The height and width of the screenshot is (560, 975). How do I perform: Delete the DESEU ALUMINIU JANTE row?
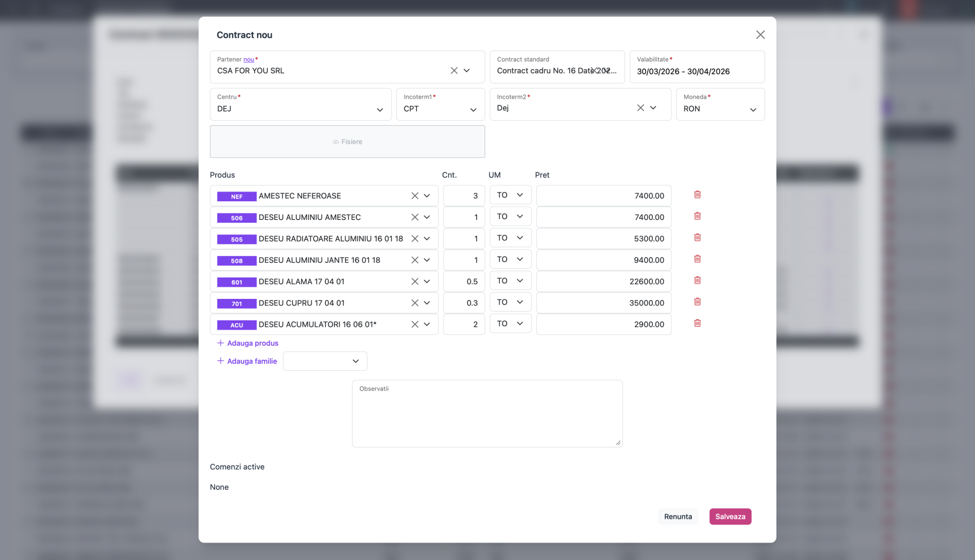tap(698, 259)
